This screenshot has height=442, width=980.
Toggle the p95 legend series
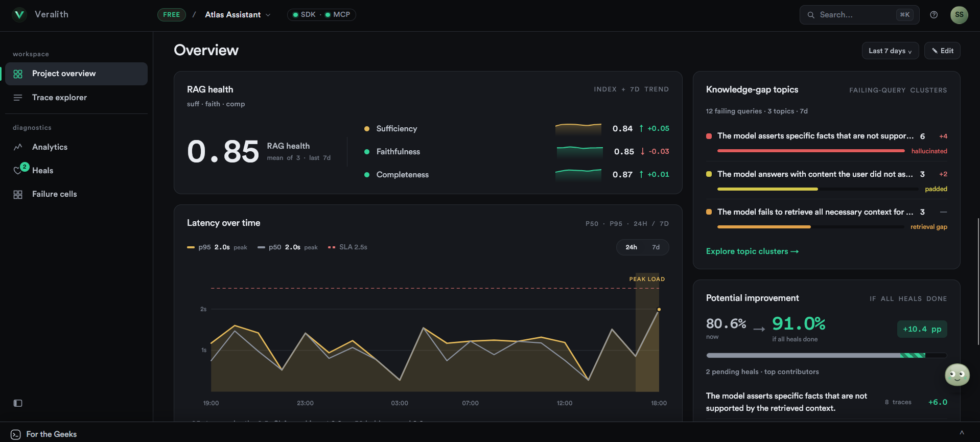(x=217, y=247)
